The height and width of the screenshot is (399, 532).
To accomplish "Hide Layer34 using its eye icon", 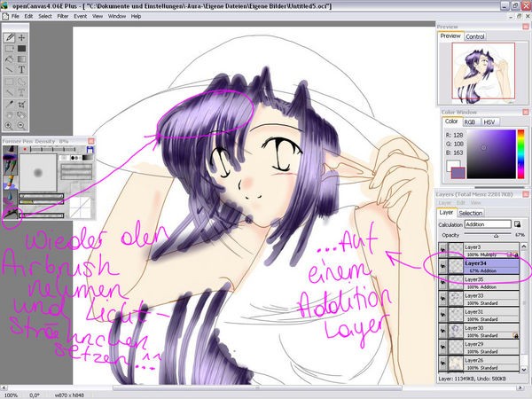I will tap(444, 263).
